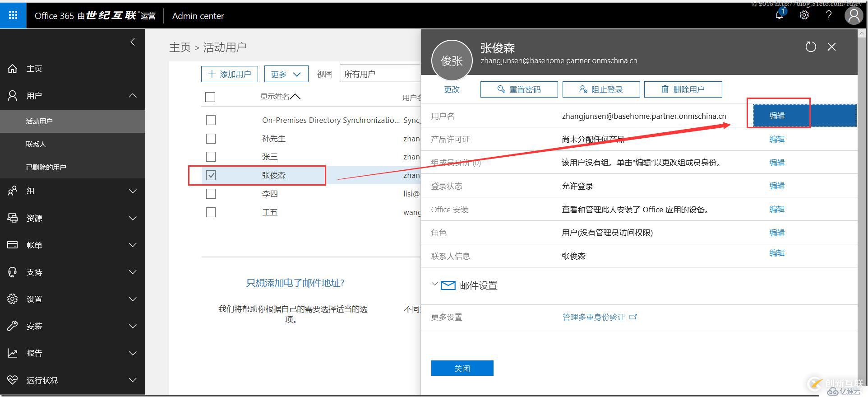Click the 报告 chart icon in sidebar
868x397 pixels.
[13, 353]
